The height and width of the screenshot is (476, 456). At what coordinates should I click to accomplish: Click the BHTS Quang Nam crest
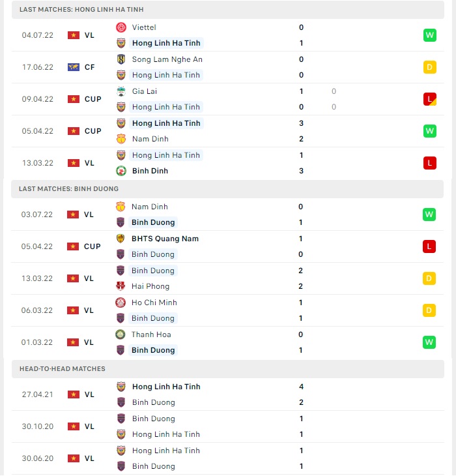121,239
